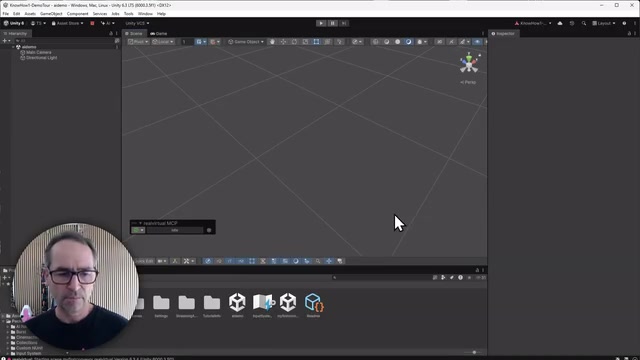Click the Hierarchy tab

15,33
